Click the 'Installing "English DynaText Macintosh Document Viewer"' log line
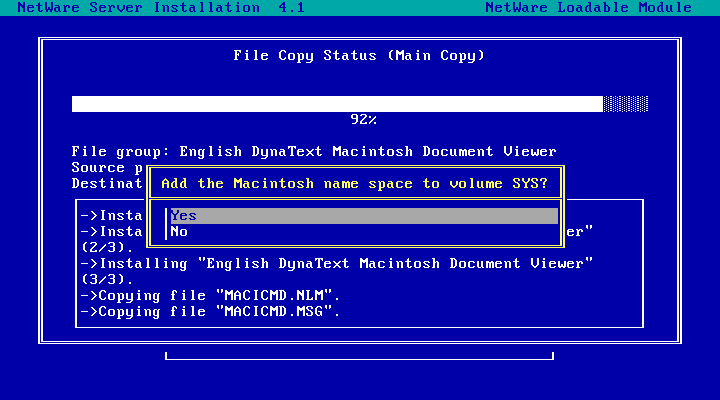720x400 pixels. [x=337, y=264]
